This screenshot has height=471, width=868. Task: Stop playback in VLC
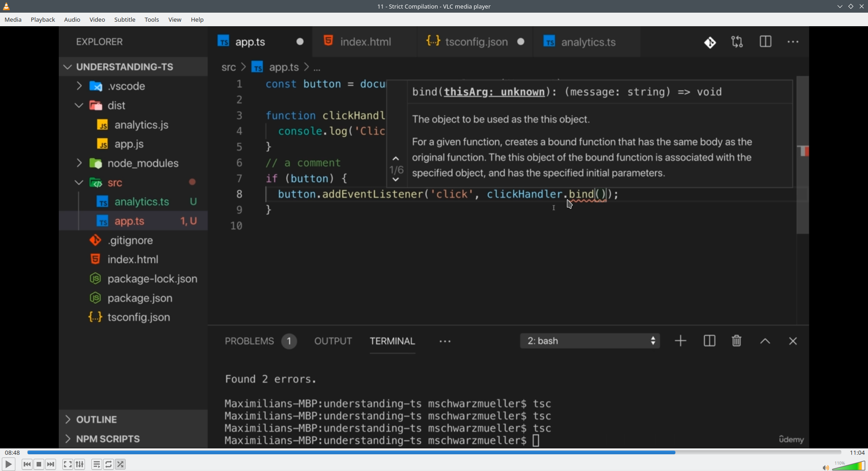39,464
